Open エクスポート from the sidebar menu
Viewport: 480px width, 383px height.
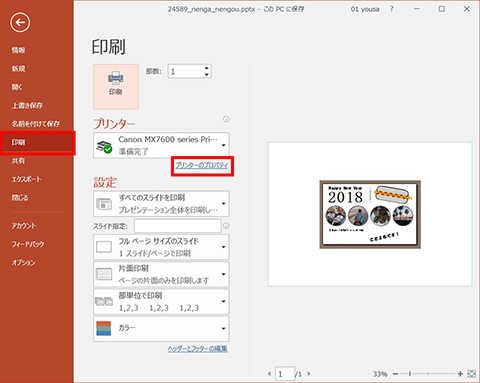pos(27,179)
